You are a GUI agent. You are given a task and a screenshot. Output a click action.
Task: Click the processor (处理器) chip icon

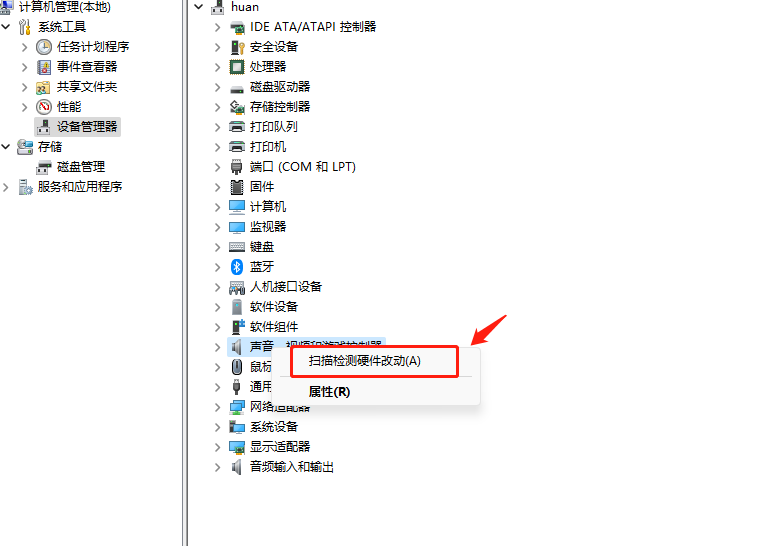tap(237, 67)
